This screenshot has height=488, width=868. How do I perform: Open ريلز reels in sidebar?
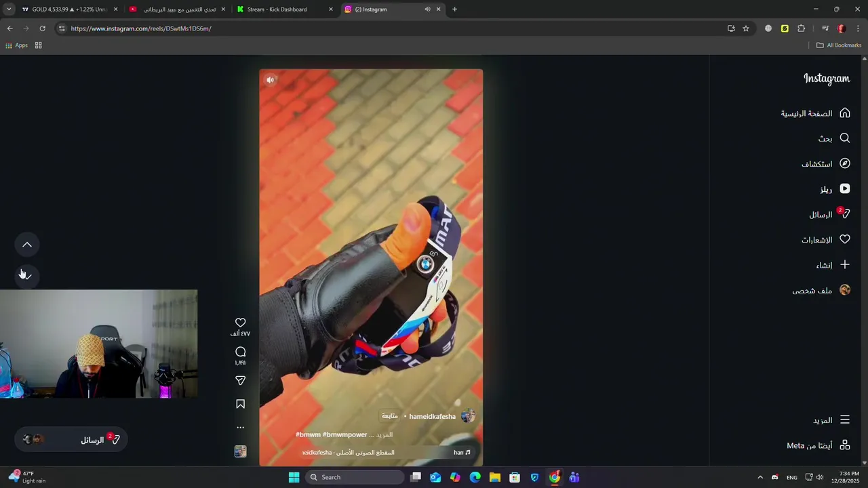click(835, 189)
